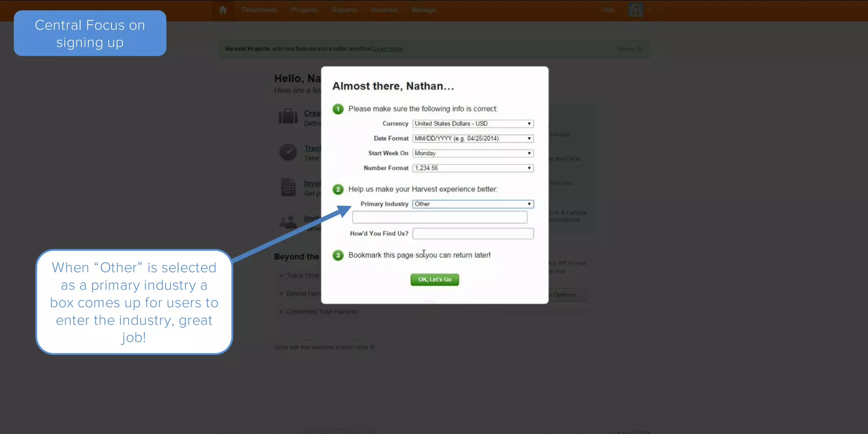Open the Date Format dropdown
The height and width of the screenshot is (434, 868).
473,139
